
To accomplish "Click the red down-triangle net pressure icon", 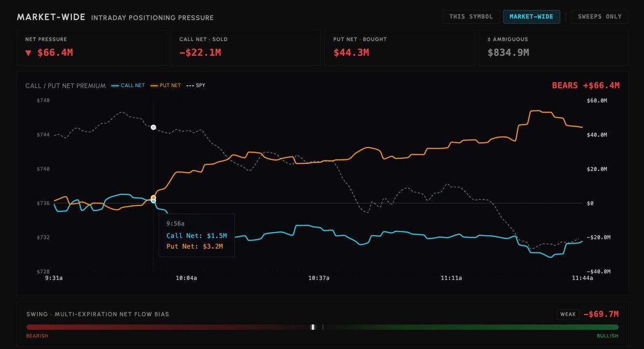I will (28, 53).
